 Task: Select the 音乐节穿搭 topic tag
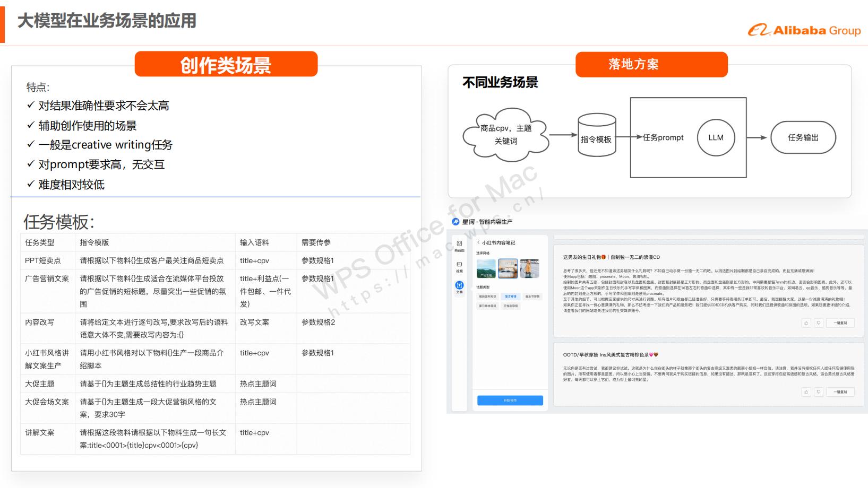[x=532, y=297]
